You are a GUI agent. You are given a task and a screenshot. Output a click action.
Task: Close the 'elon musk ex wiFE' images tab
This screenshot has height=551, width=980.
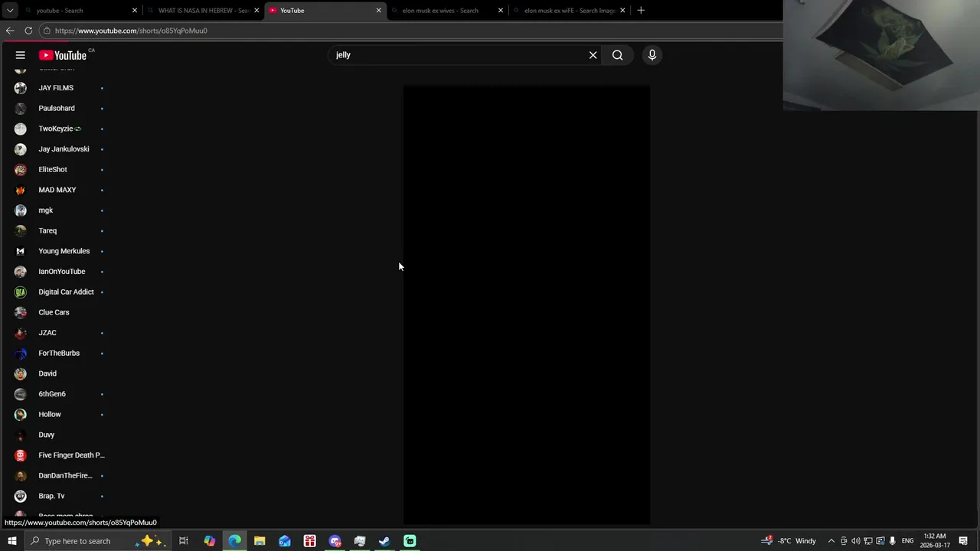click(x=622, y=11)
